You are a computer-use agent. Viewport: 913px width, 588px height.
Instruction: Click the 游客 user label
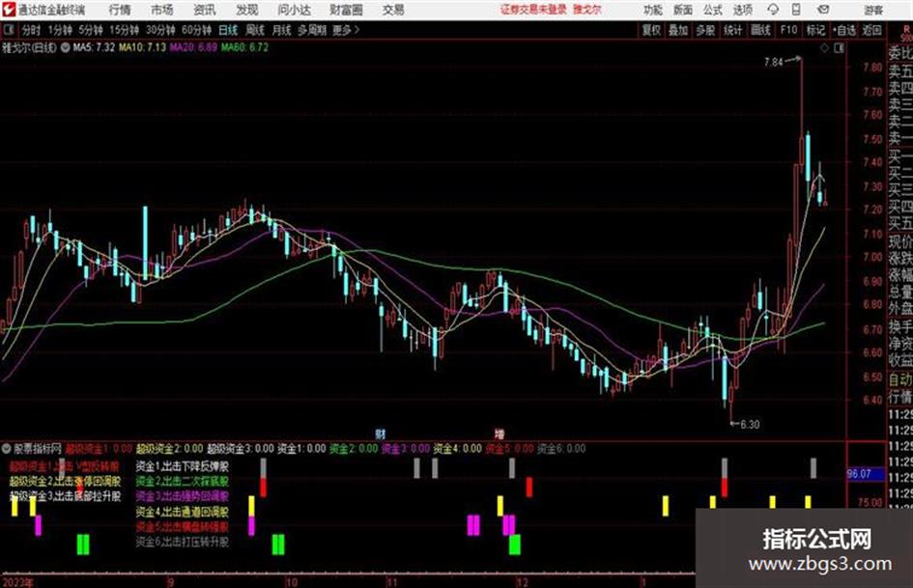click(x=873, y=10)
